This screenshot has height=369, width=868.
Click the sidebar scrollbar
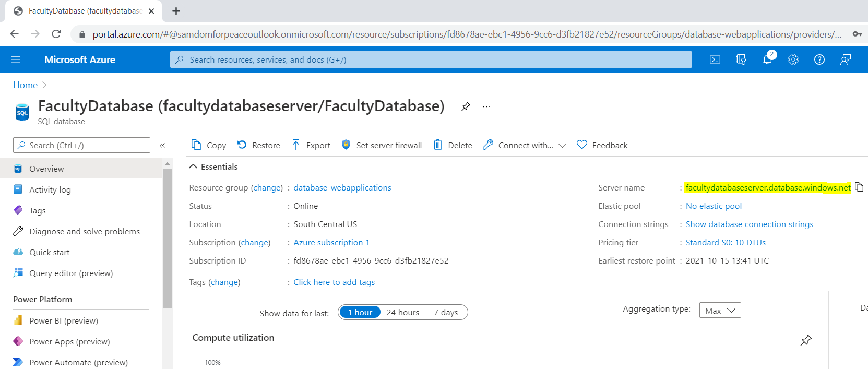pyautogui.click(x=167, y=237)
